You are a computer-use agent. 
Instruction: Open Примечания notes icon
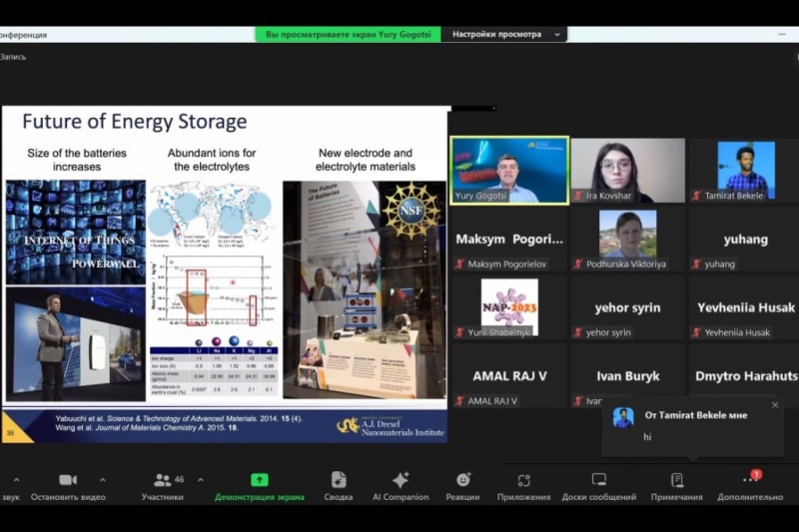coord(677,479)
